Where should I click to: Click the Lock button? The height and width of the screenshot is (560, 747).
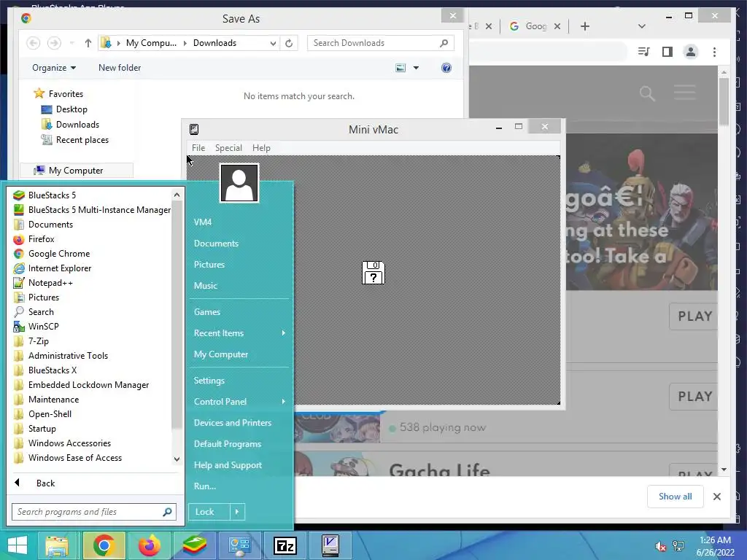pyautogui.click(x=209, y=512)
